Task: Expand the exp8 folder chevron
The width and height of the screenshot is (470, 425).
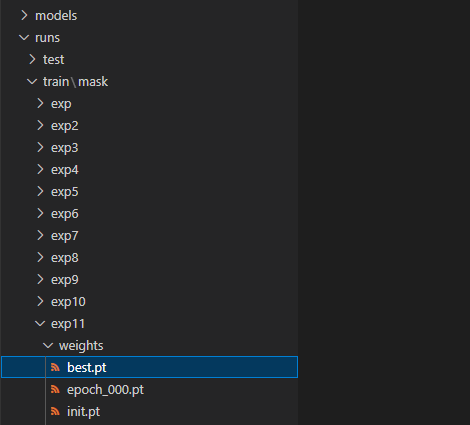Action: click(40, 257)
